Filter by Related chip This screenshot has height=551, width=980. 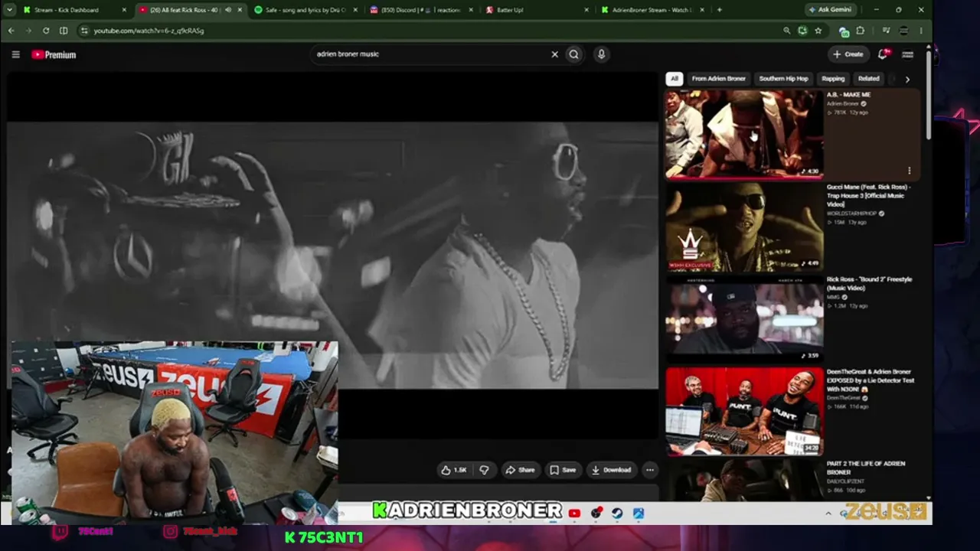[x=868, y=78]
